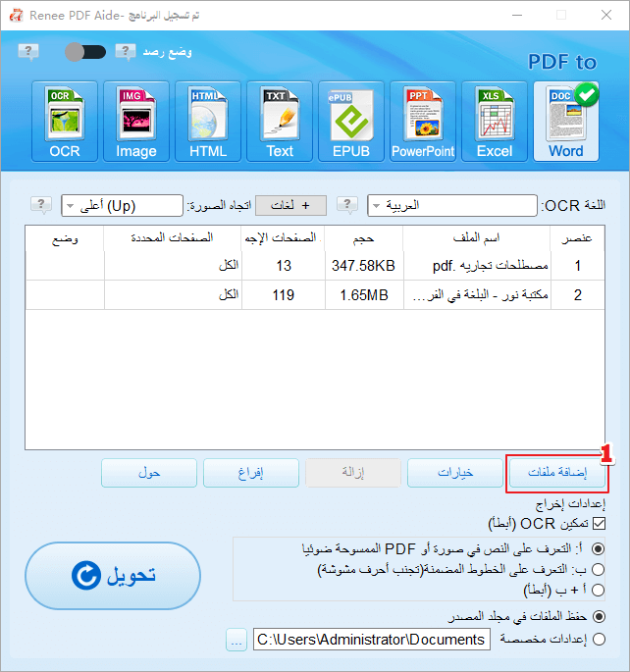Image resolution: width=630 pixels, height=672 pixels.
Task: Pick the Text output format icon
Action: (280, 122)
